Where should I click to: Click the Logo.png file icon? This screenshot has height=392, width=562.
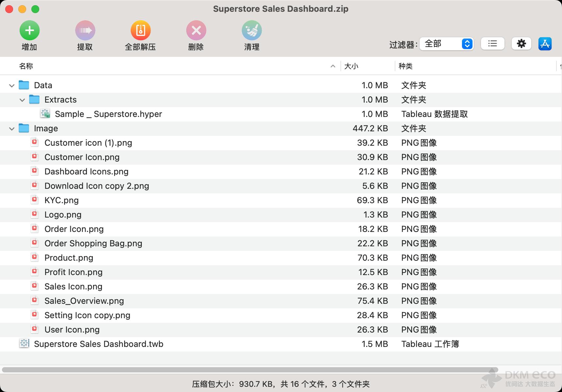(x=35, y=214)
